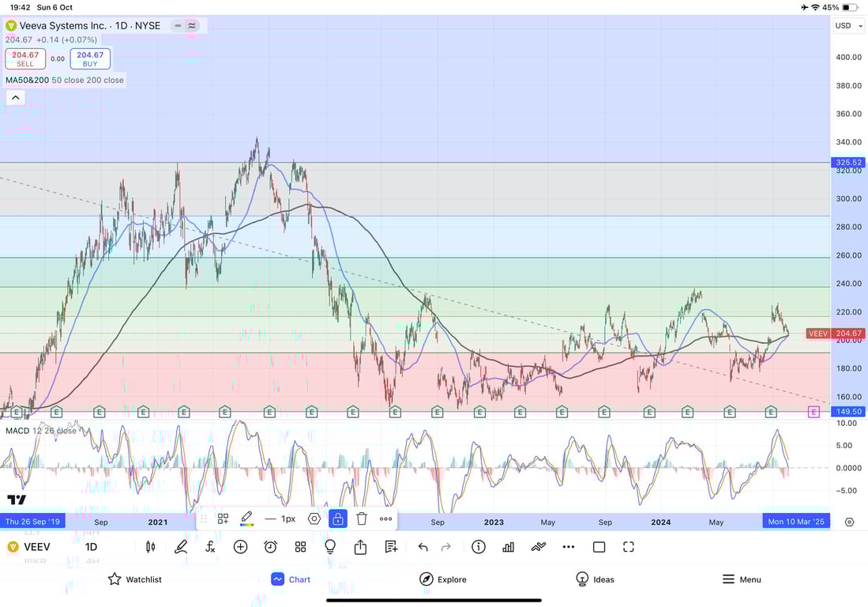Tap the 204.67 BUY button
868x607 pixels.
90,58
